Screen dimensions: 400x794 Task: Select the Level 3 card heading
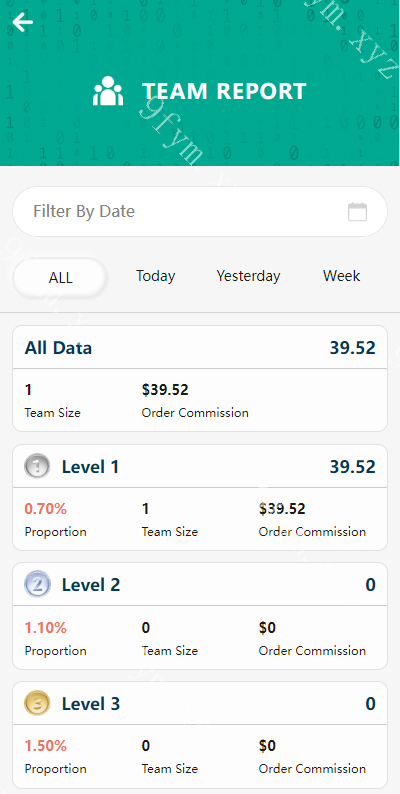(x=91, y=703)
